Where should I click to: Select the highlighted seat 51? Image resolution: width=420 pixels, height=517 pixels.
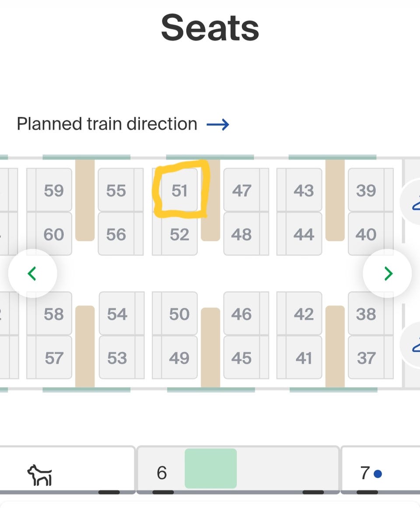pos(179,190)
